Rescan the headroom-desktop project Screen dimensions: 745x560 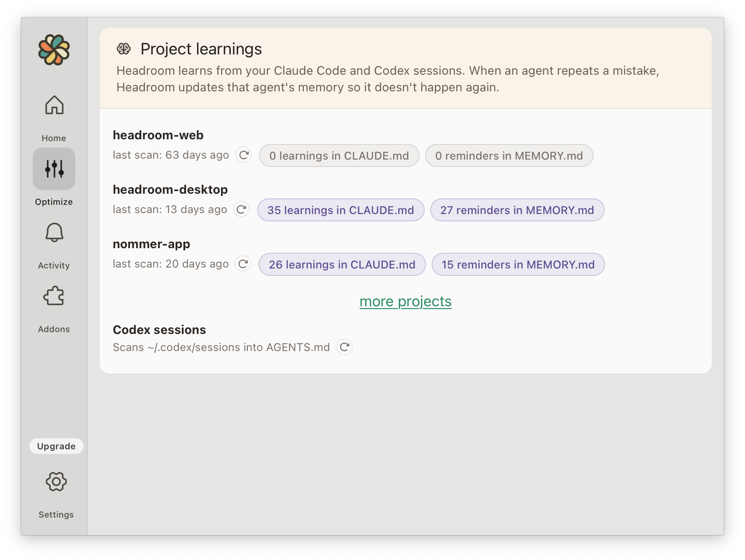click(x=241, y=209)
